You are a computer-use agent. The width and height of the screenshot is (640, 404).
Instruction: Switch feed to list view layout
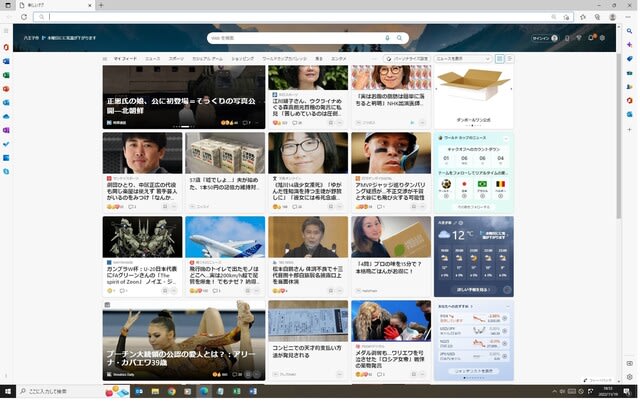509,59
